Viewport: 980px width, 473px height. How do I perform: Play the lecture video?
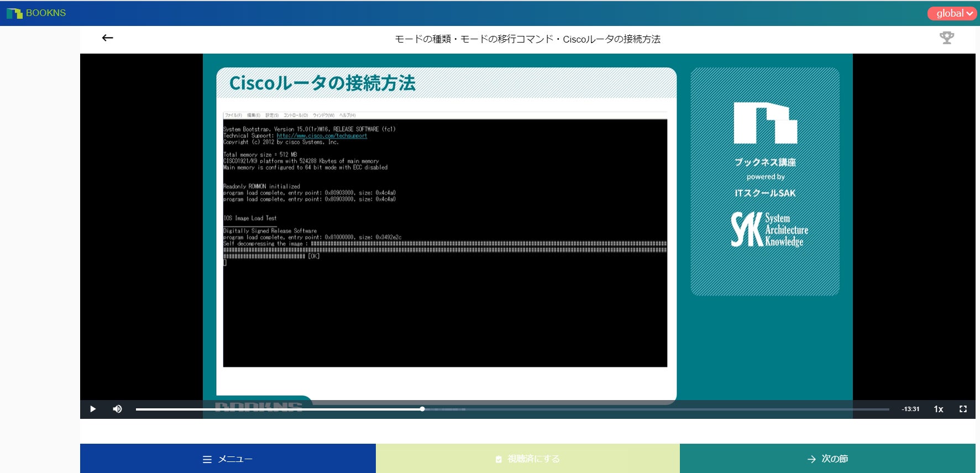click(93, 409)
